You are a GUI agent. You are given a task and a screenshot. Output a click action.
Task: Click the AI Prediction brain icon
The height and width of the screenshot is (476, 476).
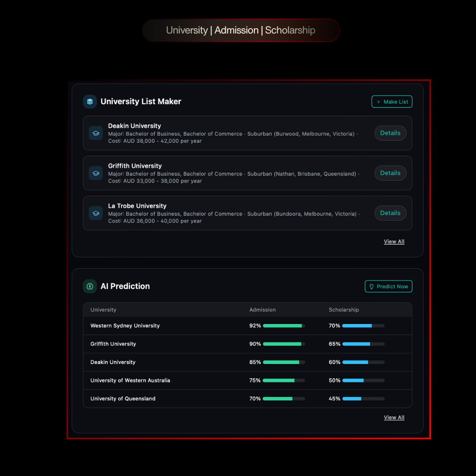[x=90, y=286]
